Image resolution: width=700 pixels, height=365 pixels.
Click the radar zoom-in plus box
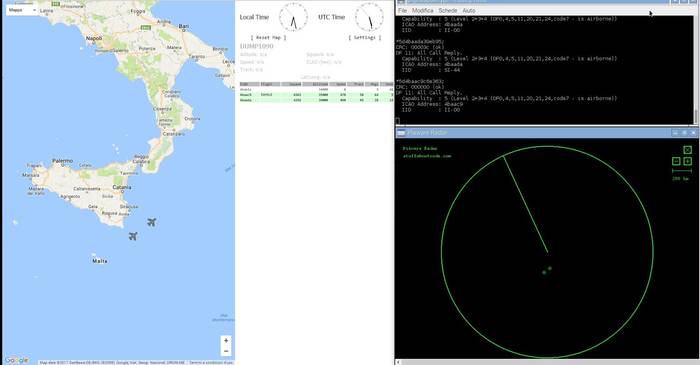688,161
